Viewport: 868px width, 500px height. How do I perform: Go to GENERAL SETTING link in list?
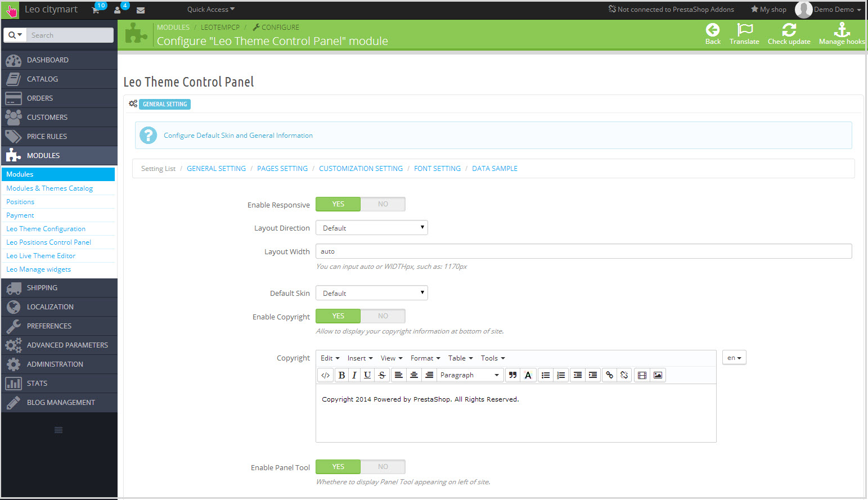pyautogui.click(x=216, y=169)
